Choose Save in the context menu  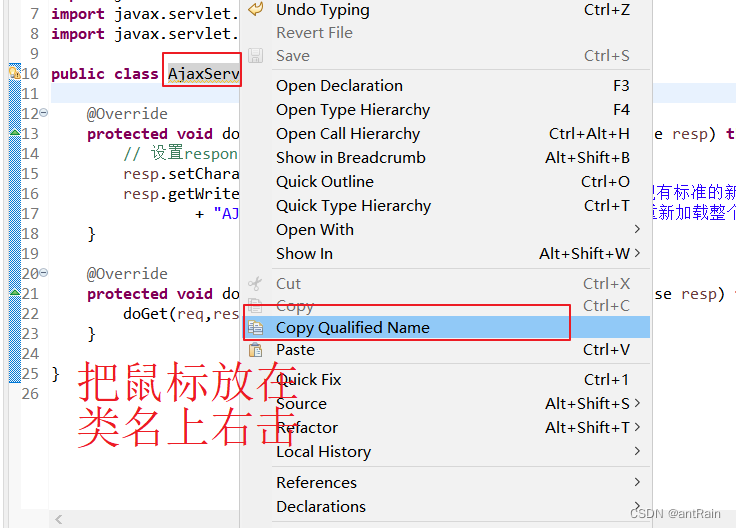[x=446, y=55]
